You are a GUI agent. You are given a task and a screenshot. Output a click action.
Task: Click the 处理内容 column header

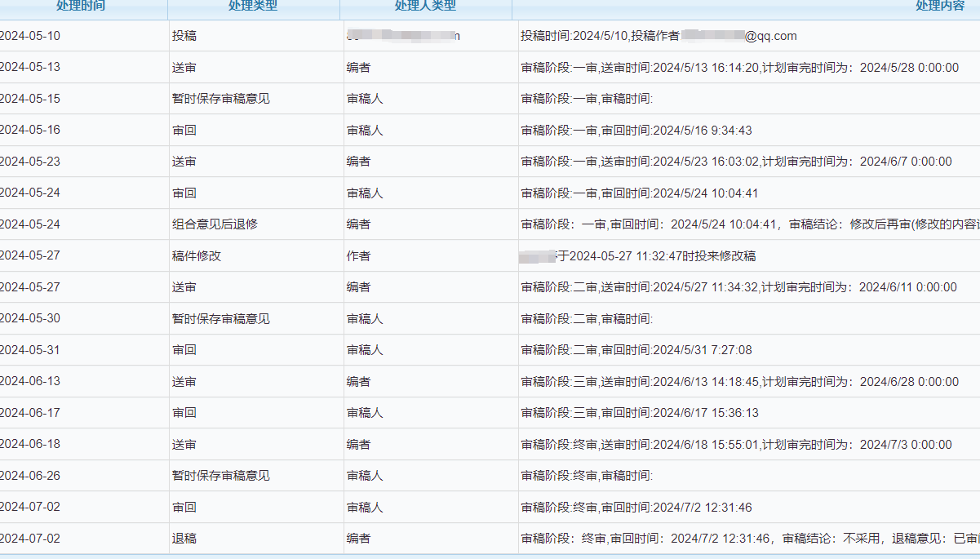tap(940, 7)
